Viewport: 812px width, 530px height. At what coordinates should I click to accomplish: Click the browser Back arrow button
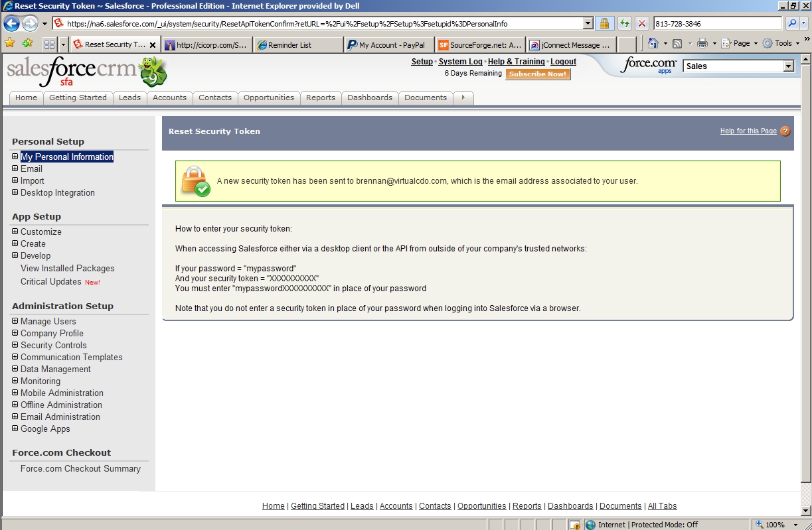(x=12, y=24)
